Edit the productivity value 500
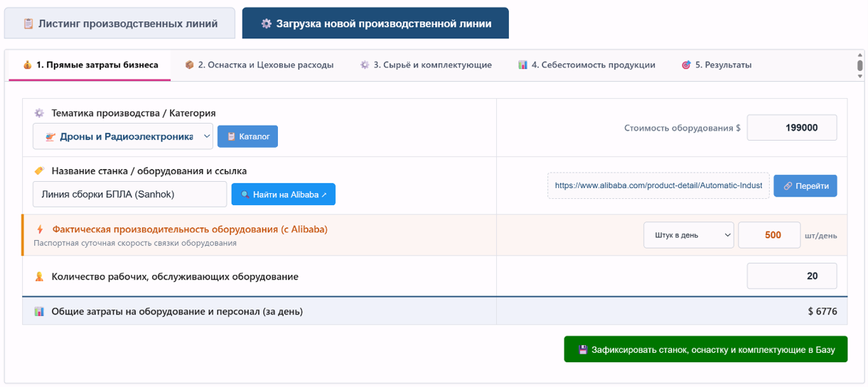Screen dimensions: 868x387 pyautogui.click(x=770, y=235)
